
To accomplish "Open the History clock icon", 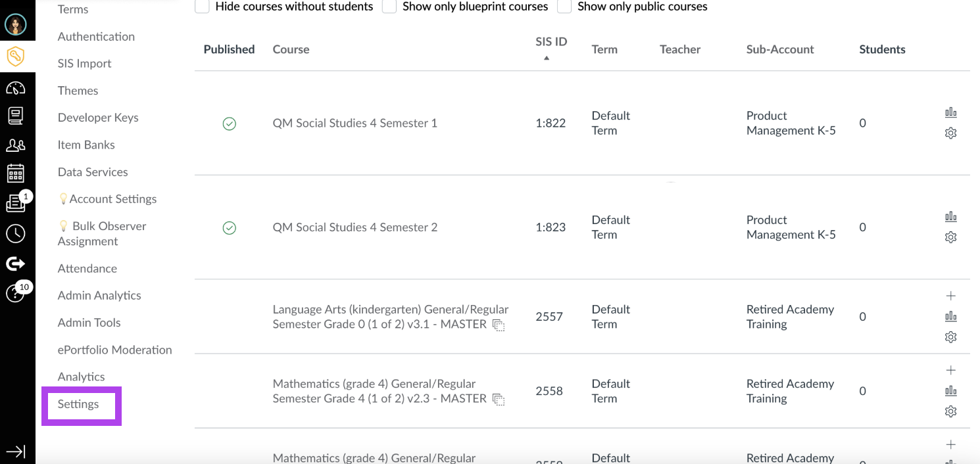I will [16, 233].
